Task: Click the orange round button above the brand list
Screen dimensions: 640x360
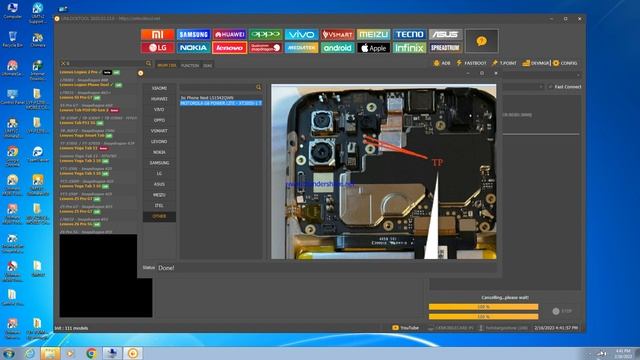Action: point(140,73)
